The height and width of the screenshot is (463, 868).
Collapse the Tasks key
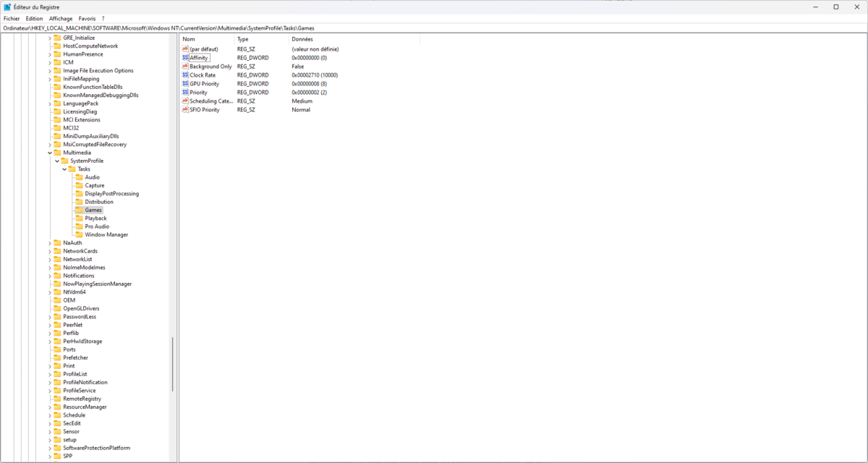coord(64,169)
